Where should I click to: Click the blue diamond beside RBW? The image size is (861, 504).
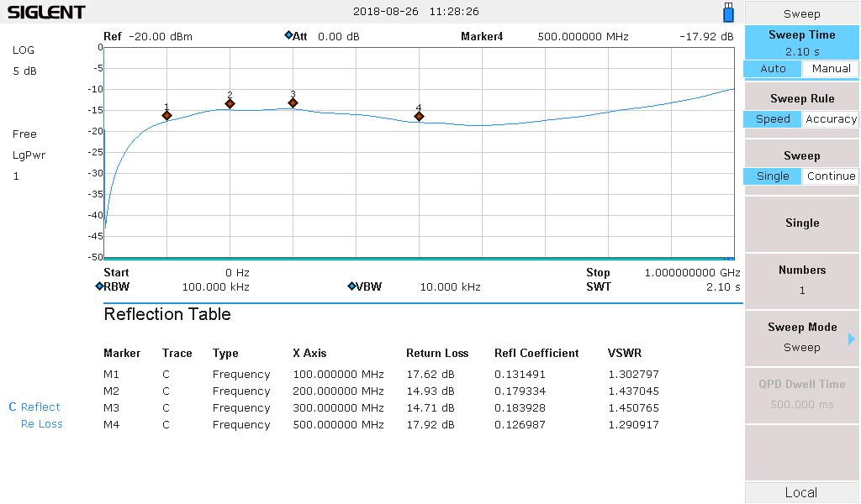pyautogui.click(x=99, y=286)
